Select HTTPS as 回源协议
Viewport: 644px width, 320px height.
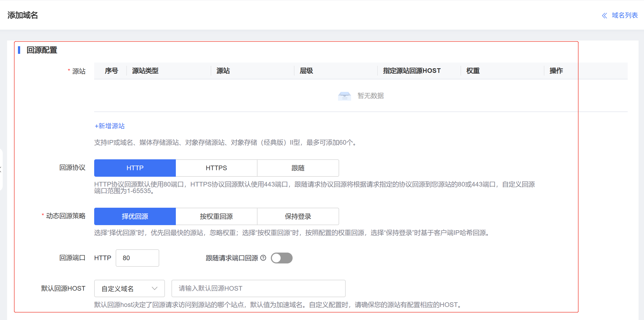[x=216, y=168]
